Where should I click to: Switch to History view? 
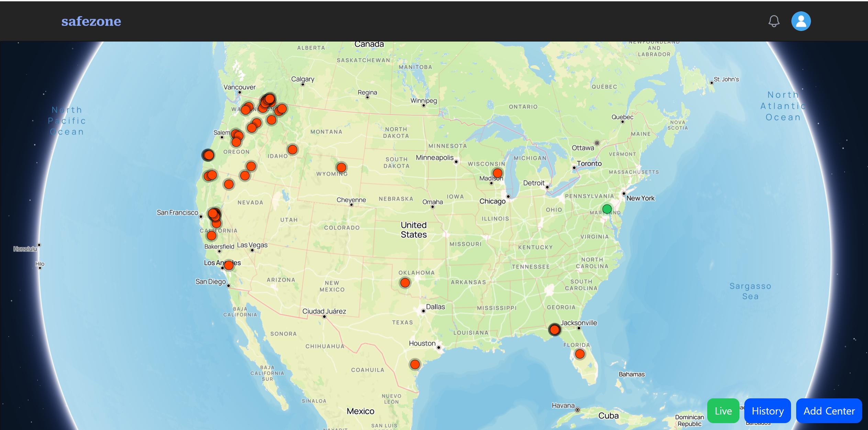pos(767,411)
